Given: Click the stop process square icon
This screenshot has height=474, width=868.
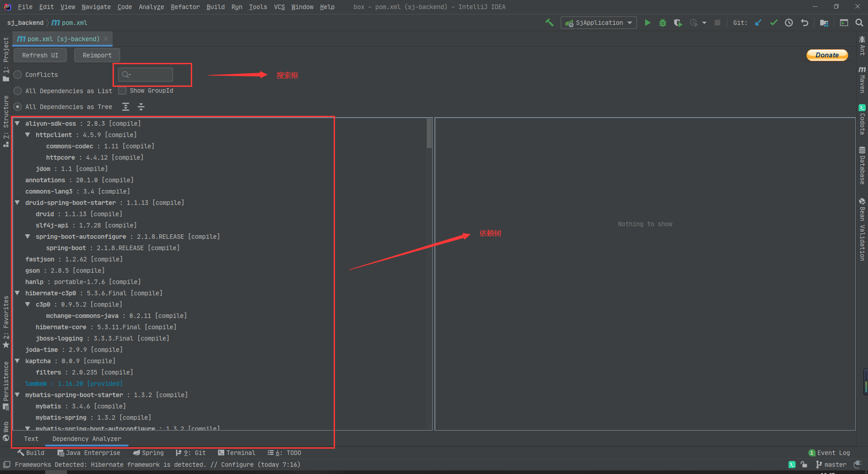Looking at the screenshot, I should click(717, 23).
